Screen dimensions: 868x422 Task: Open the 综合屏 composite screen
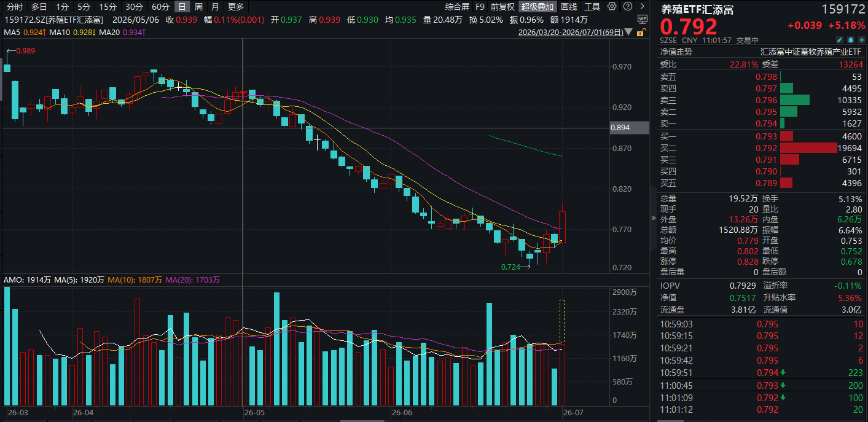coord(457,7)
